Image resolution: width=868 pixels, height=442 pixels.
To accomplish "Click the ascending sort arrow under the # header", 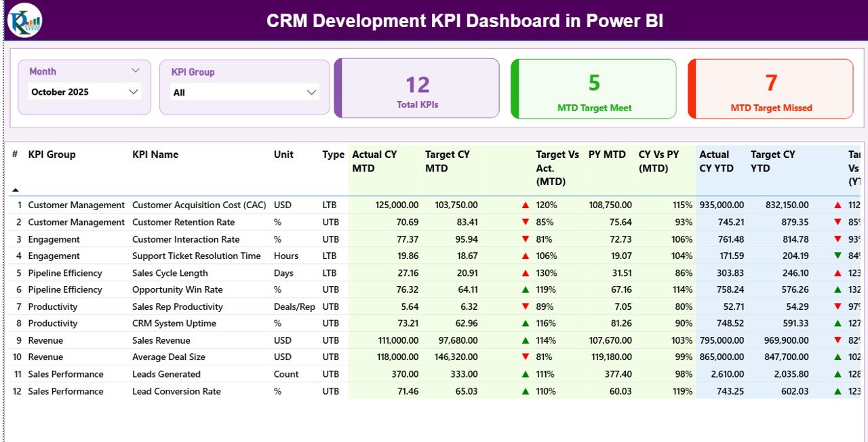I will pyautogui.click(x=14, y=189).
